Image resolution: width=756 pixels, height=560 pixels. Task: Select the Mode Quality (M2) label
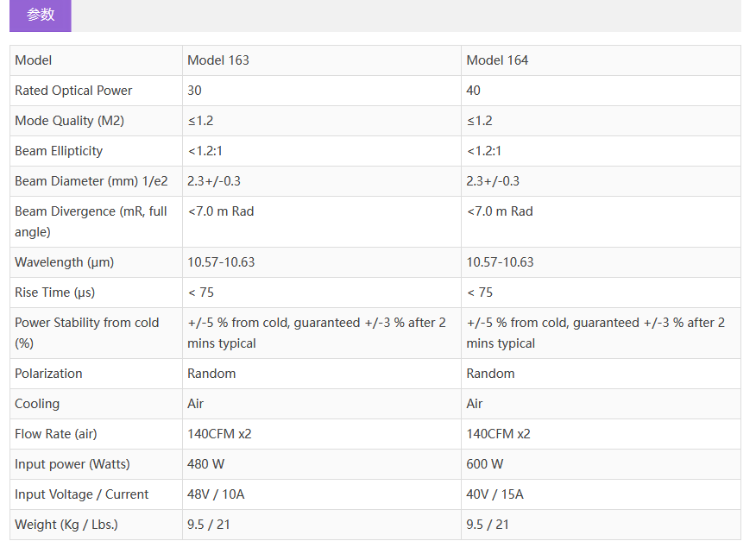[69, 121]
